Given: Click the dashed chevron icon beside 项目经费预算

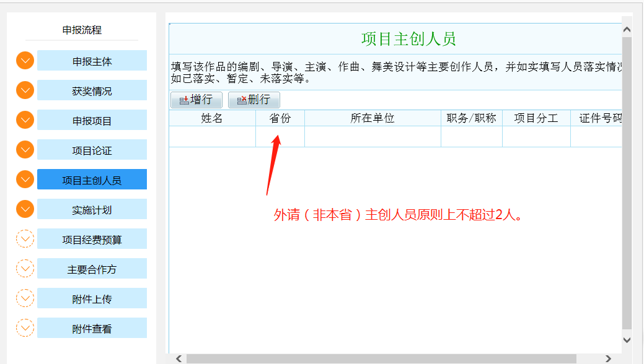Looking at the screenshot, I should point(25,239).
